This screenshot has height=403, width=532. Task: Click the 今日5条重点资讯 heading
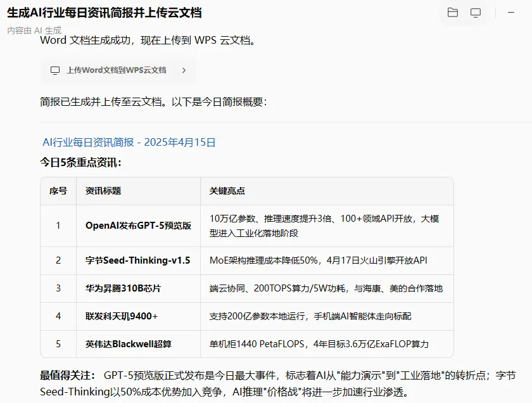(x=80, y=162)
